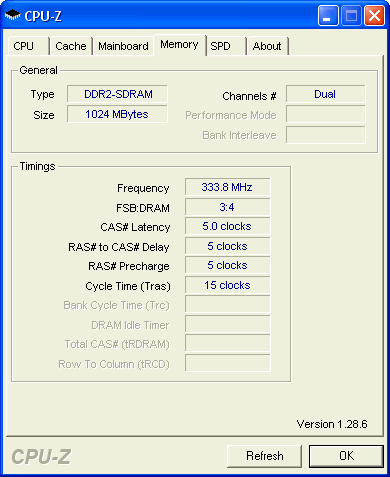Click the FSB:DRAM 3:4 ratio field
Image resolution: width=390 pixels, height=477 pixels.
(x=228, y=207)
